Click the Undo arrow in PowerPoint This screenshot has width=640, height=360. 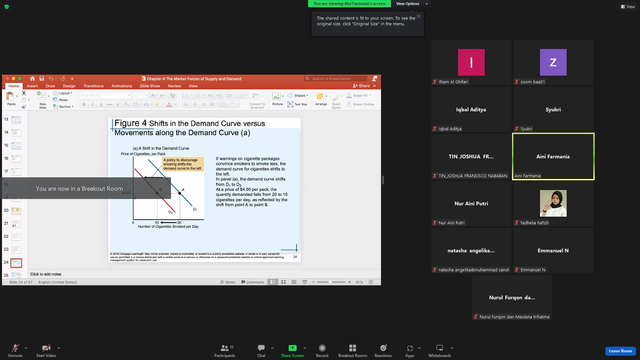[x=51, y=78]
